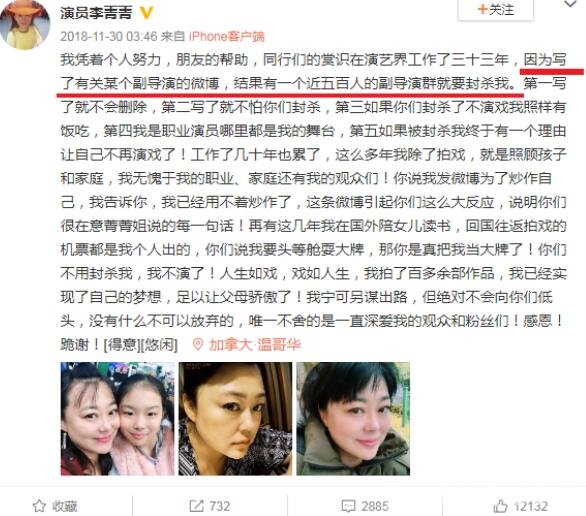Click the repost share icon
The height and width of the screenshot is (516, 586).
[x=196, y=506]
